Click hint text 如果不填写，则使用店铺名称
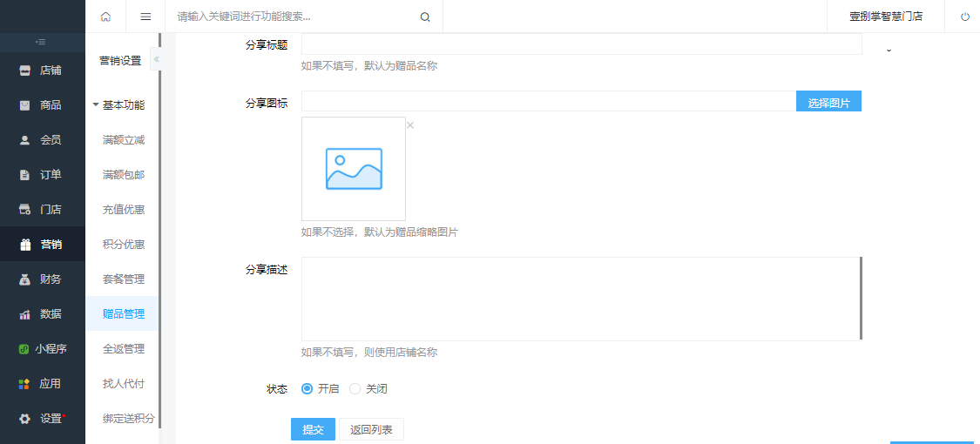This screenshot has height=444, width=980. click(x=369, y=353)
